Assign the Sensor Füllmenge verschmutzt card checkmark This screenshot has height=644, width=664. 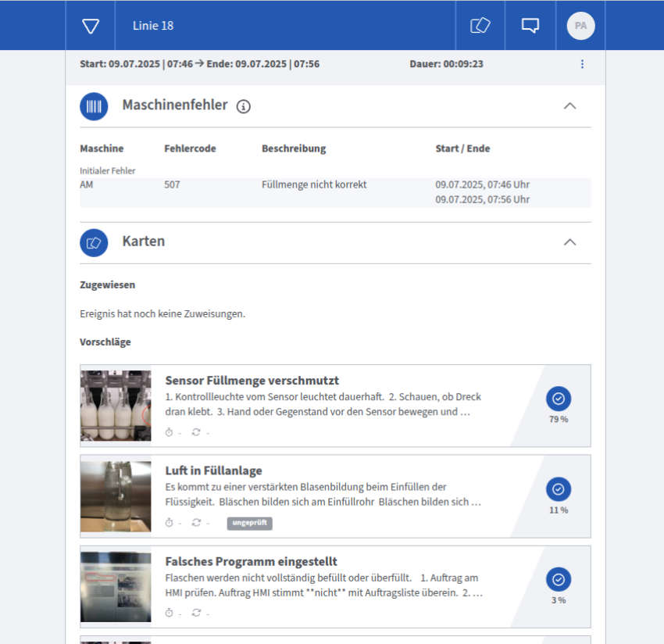tap(558, 399)
